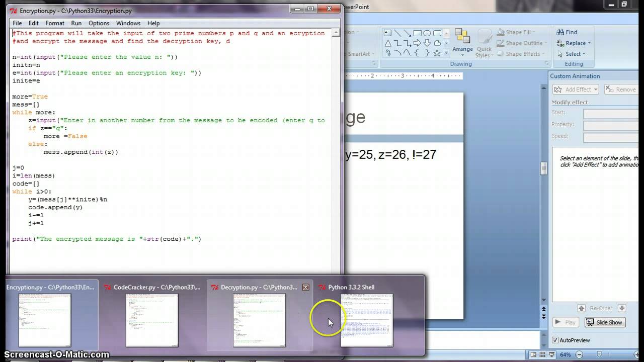Click the Slide Show button

[x=605, y=322]
